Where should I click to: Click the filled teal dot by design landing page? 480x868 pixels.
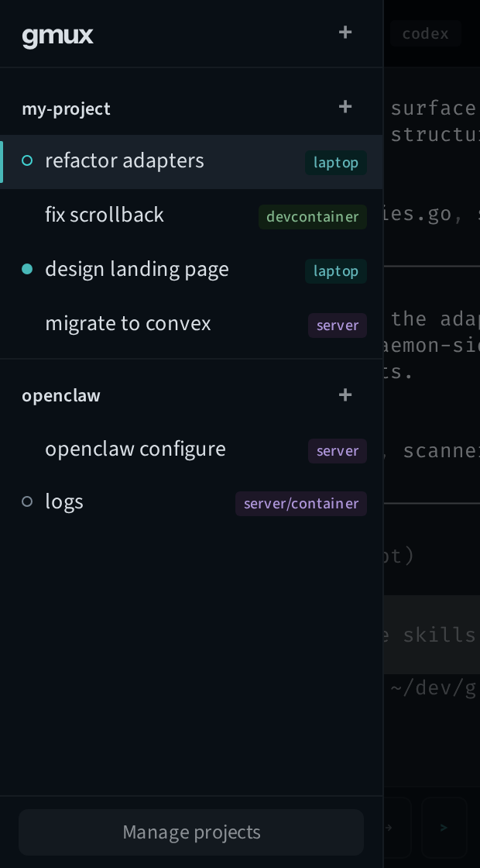click(27, 269)
